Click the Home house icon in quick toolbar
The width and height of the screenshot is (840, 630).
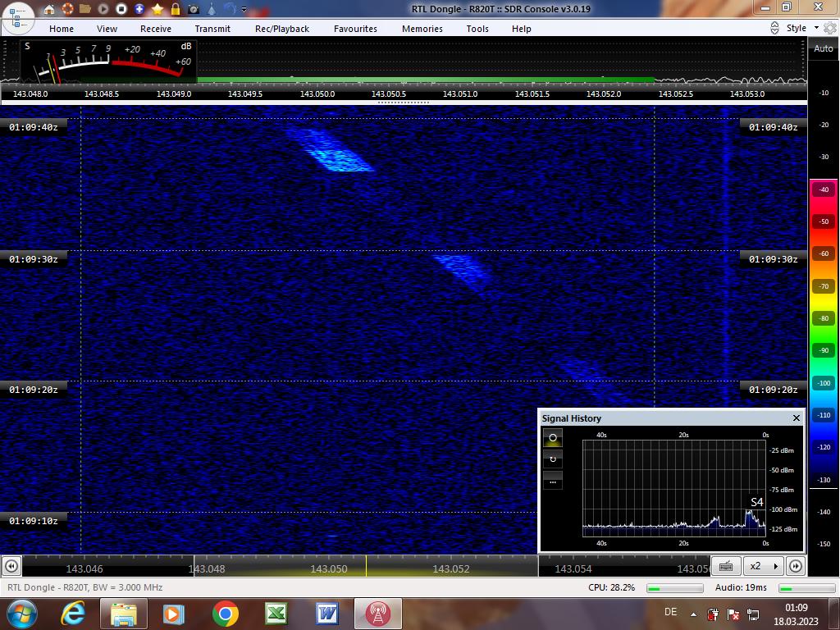[x=48, y=9]
